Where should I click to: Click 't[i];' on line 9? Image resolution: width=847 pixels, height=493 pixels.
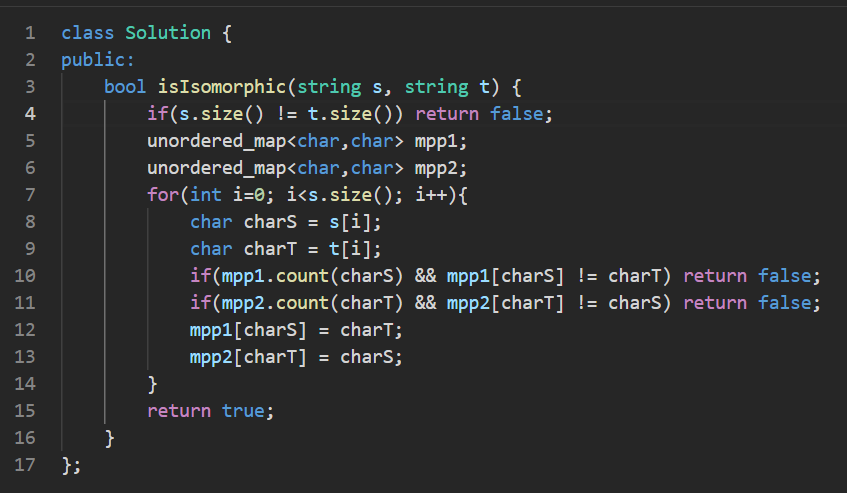pyautogui.click(x=355, y=249)
